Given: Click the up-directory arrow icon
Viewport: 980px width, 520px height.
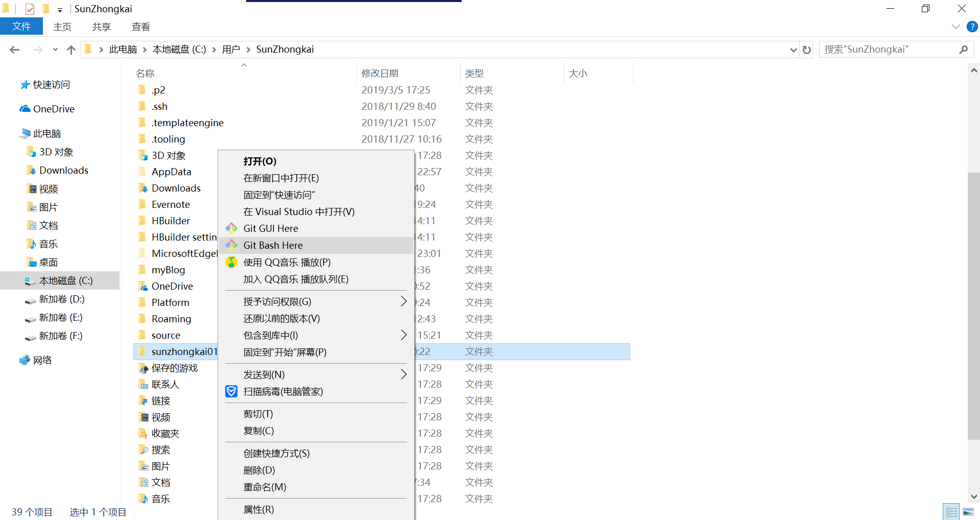Looking at the screenshot, I should point(71,50).
